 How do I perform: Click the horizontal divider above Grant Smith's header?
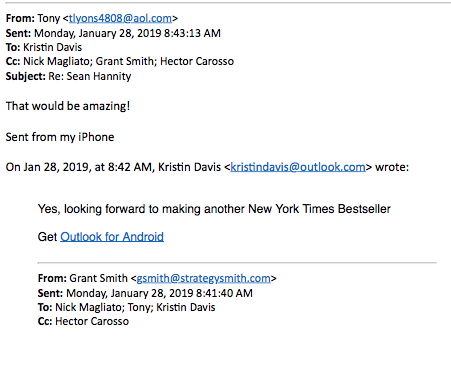(x=237, y=263)
